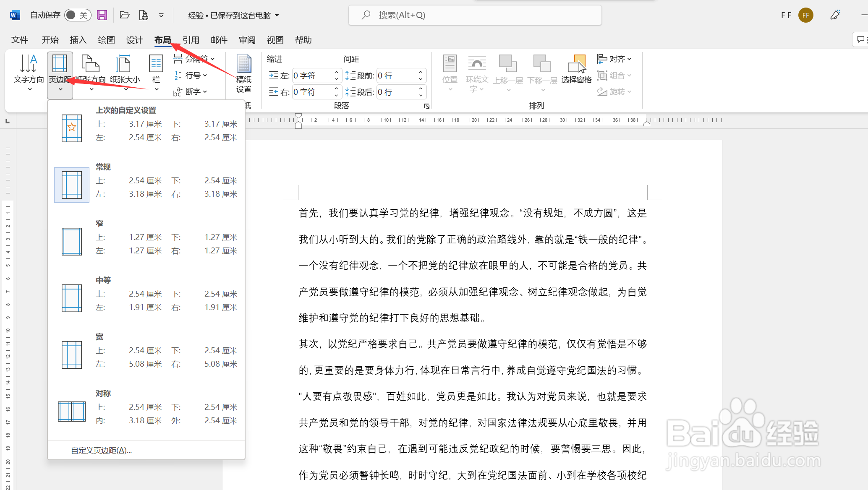The image size is (868, 490).
Task: Click the 段前 spacing before field
Action: (x=397, y=76)
